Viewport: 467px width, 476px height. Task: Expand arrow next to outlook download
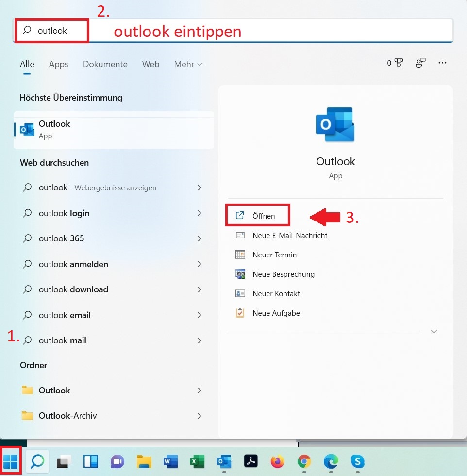point(200,289)
